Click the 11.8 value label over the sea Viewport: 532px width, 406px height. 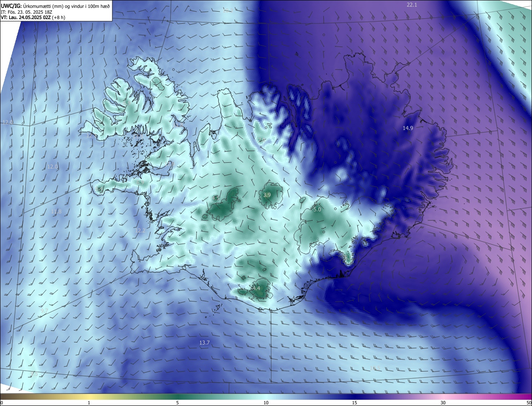[56, 212]
